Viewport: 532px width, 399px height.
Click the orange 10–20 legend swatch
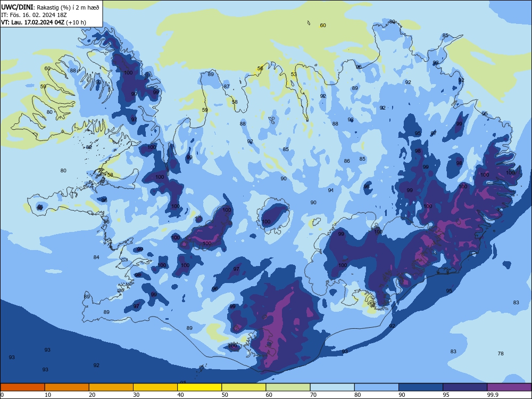[67, 387]
